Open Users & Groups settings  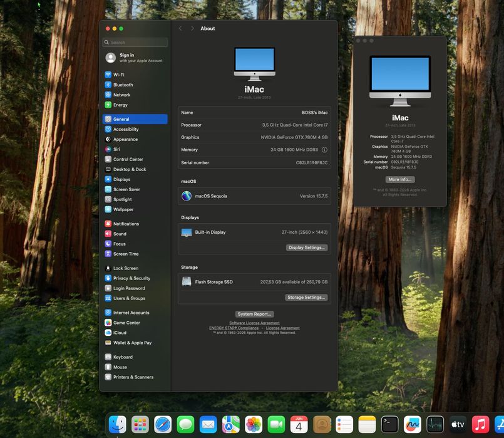click(x=135, y=298)
